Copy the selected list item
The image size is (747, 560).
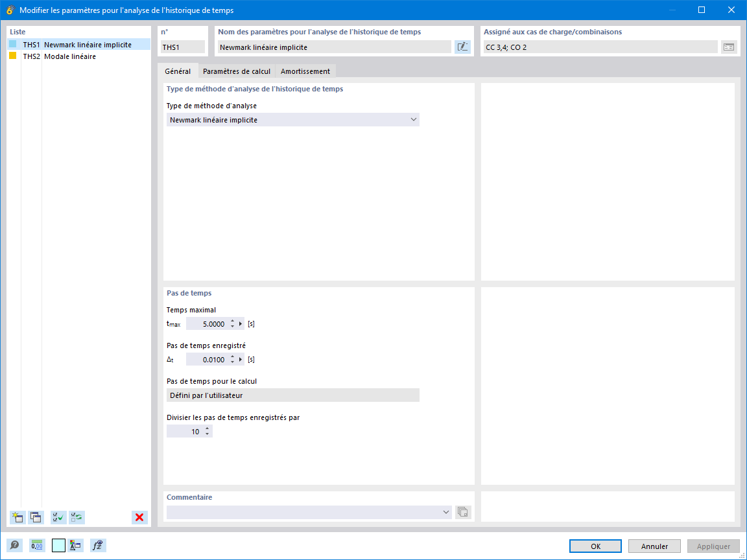(36, 517)
